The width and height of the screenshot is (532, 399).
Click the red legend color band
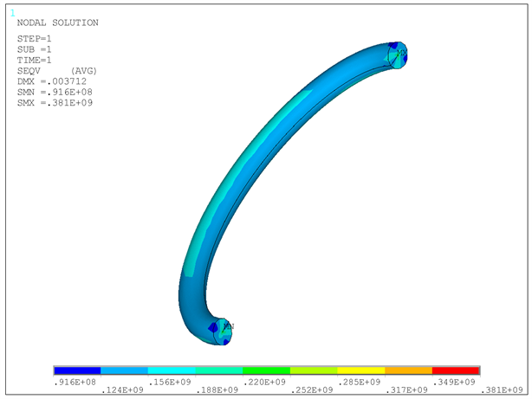tap(455, 370)
